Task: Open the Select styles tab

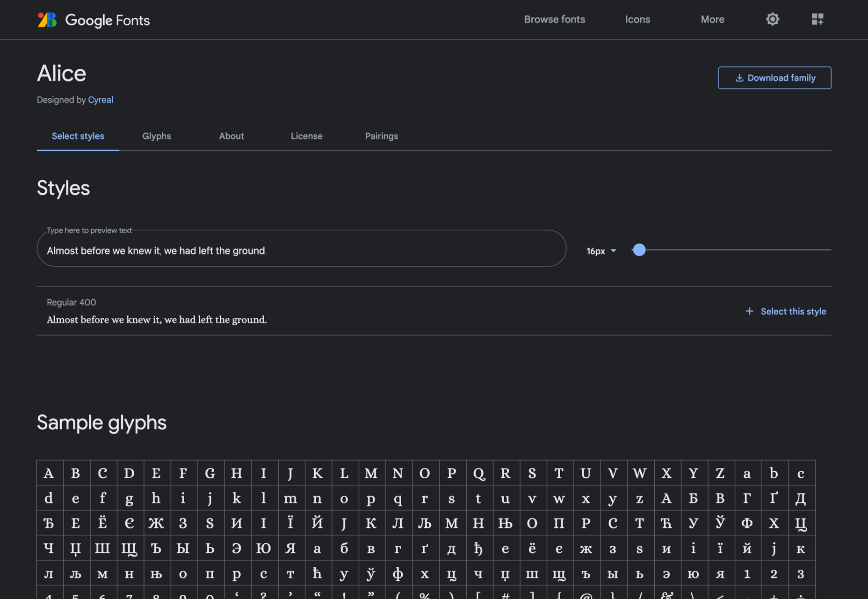Action: 78,136
